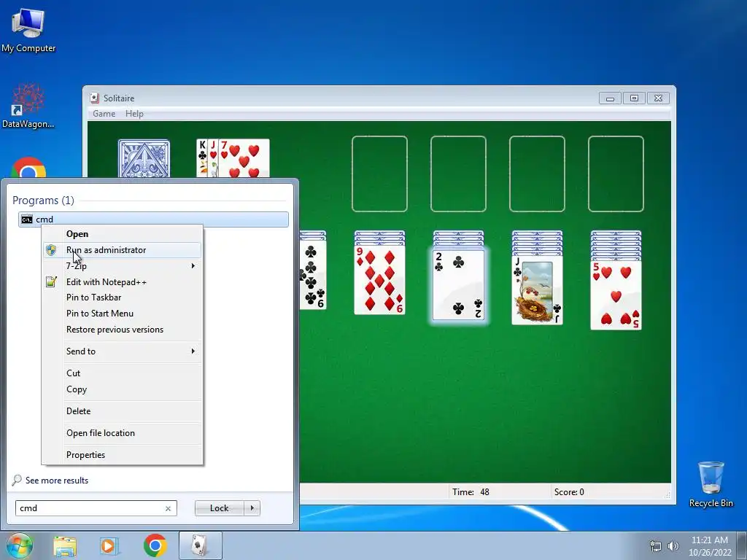The width and height of the screenshot is (747, 560).
Task: Choose Copy from the context menu
Action: 123,389
